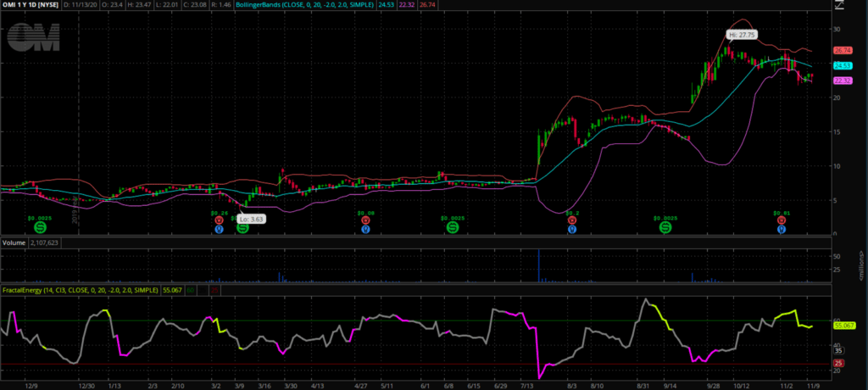Click the Lo: 3.63 price bubble

coord(252,219)
